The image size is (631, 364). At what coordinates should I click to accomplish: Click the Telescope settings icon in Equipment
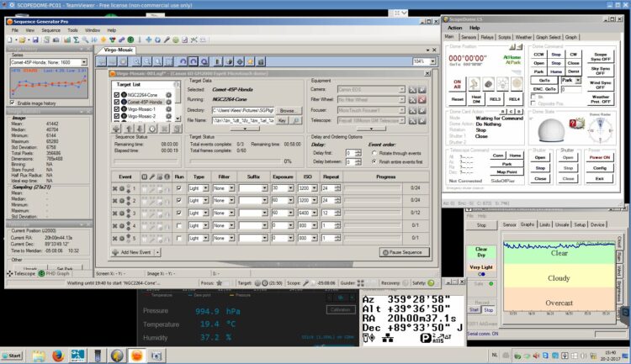412,121
